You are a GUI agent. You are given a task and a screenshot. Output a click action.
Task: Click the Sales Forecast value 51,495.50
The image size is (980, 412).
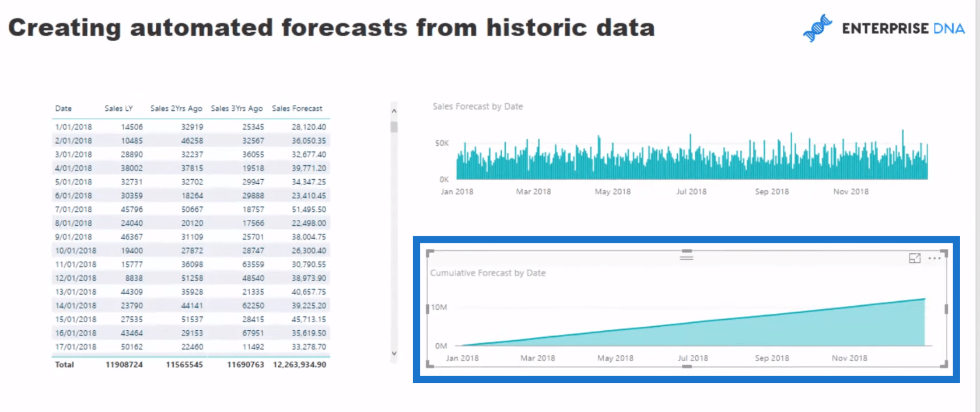(309, 209)
